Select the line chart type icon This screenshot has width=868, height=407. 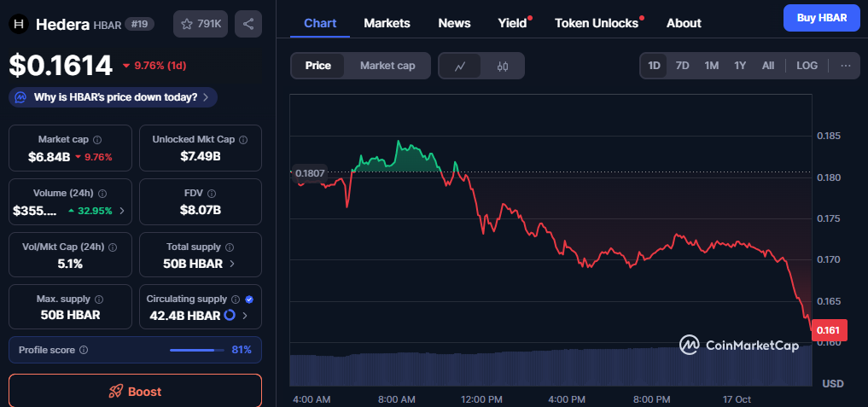pos(460,66)
